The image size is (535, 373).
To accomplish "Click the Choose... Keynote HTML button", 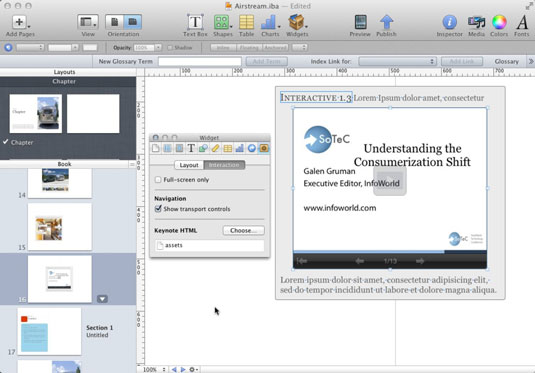I will (x=243, y=231).
